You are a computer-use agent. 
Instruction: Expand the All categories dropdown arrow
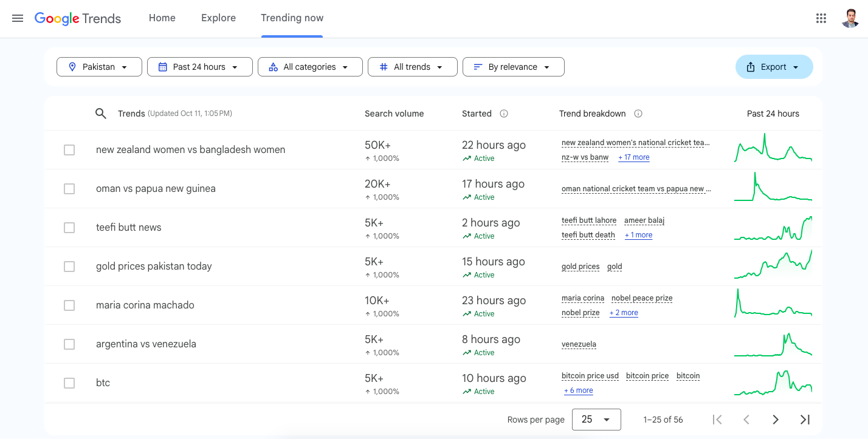point(345,67)
